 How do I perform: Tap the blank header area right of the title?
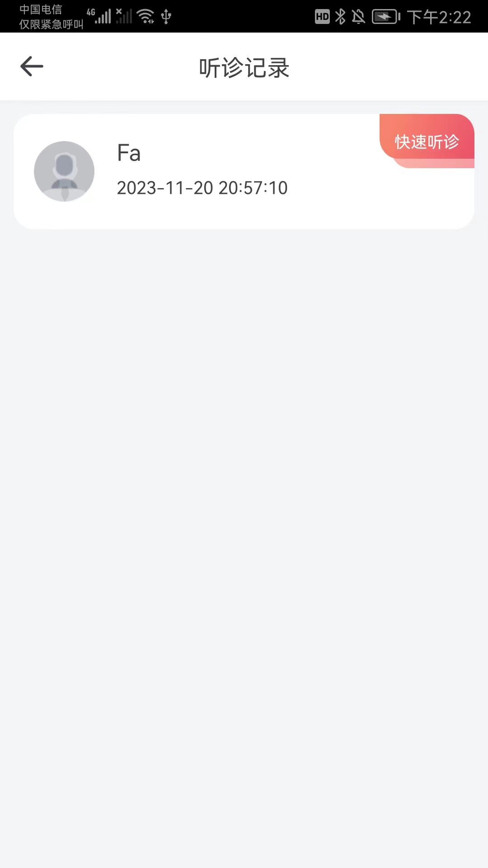[389, 67]
